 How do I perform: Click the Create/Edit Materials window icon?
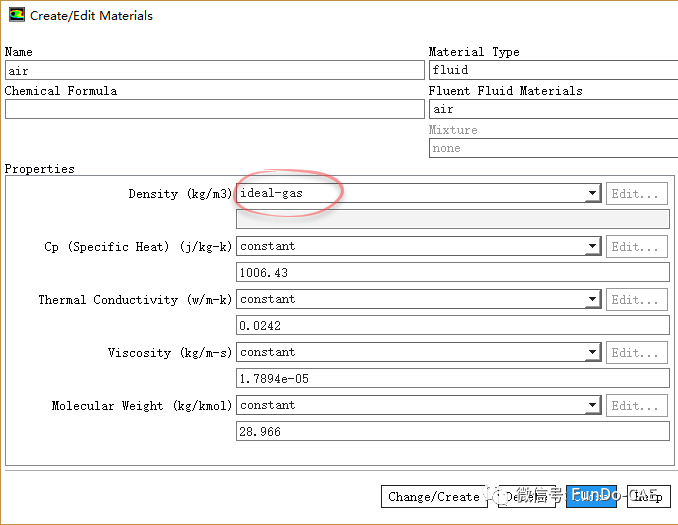(17, 15)
